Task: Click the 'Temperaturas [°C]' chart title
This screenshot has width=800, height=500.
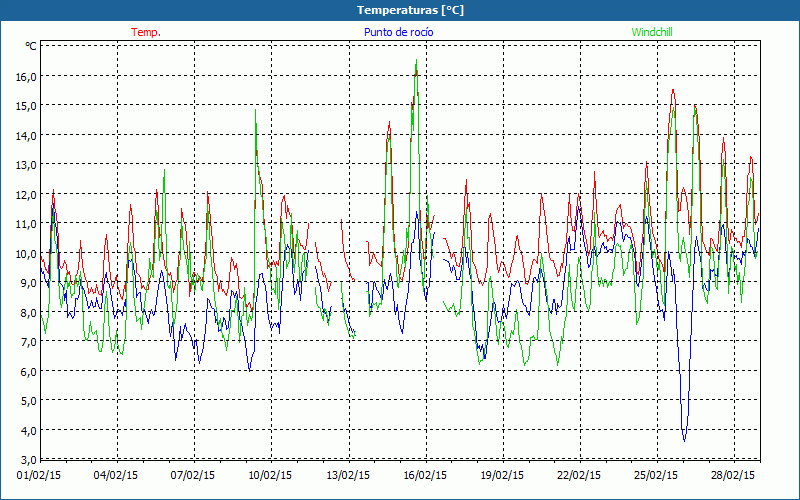Action: pyautogui.click(x=410, y=10)
